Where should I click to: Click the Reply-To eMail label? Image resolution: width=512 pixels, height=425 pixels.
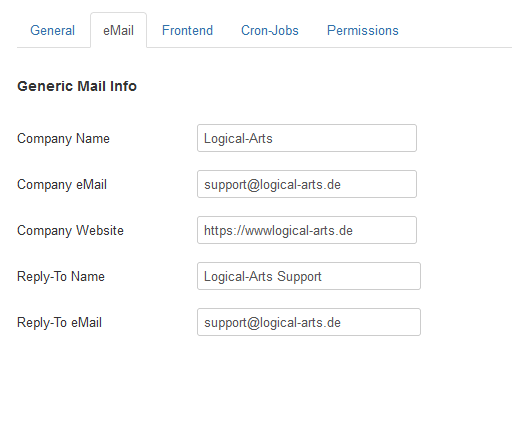[59, 322]
